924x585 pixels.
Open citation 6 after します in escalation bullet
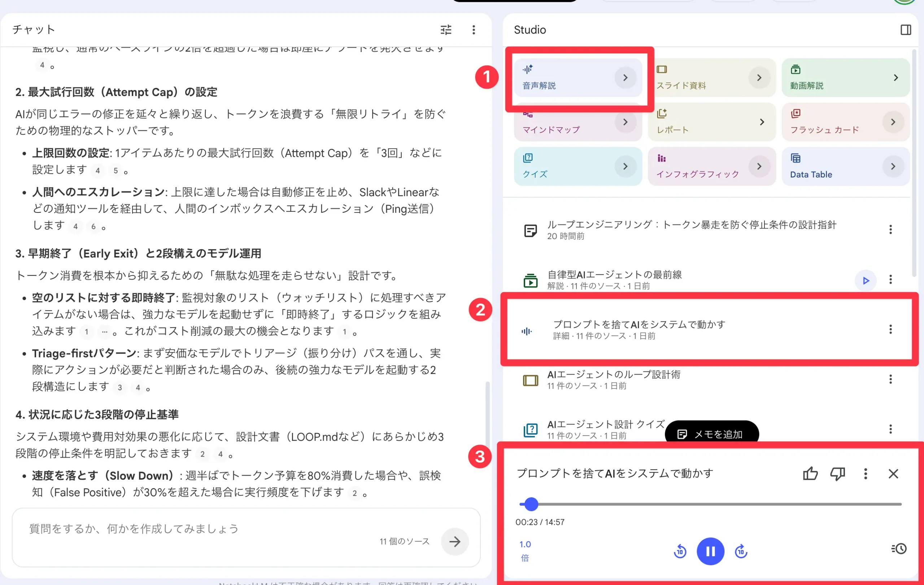(x=93, y=226)
